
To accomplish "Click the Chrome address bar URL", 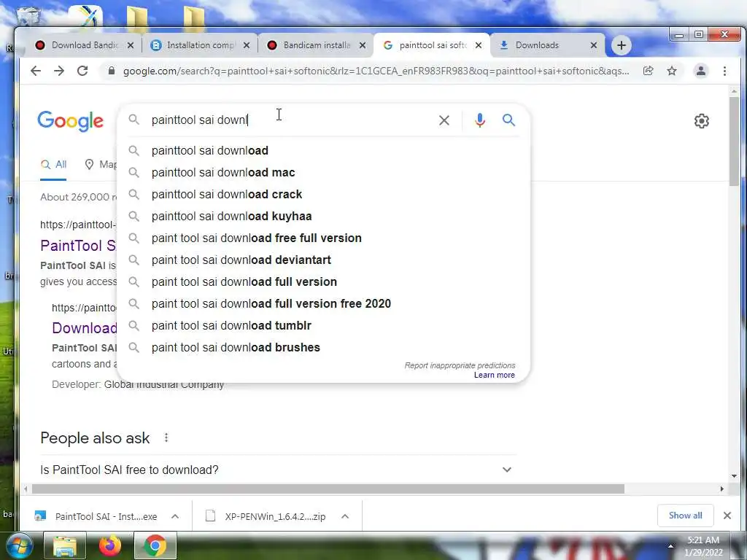I will pos(376,71).
